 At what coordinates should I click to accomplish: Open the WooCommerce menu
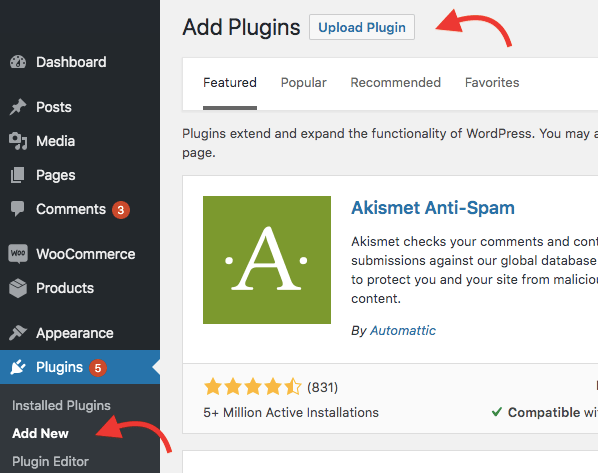point(86,254)
